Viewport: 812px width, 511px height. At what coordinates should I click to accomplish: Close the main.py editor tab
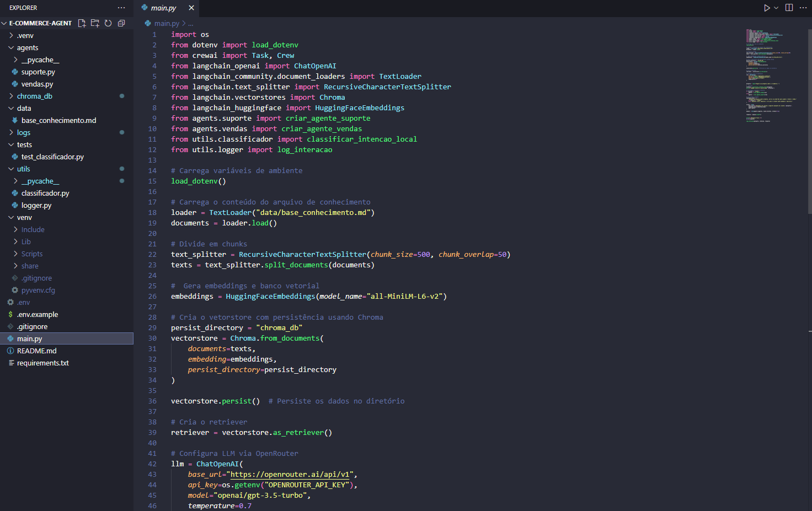(191, 8)
